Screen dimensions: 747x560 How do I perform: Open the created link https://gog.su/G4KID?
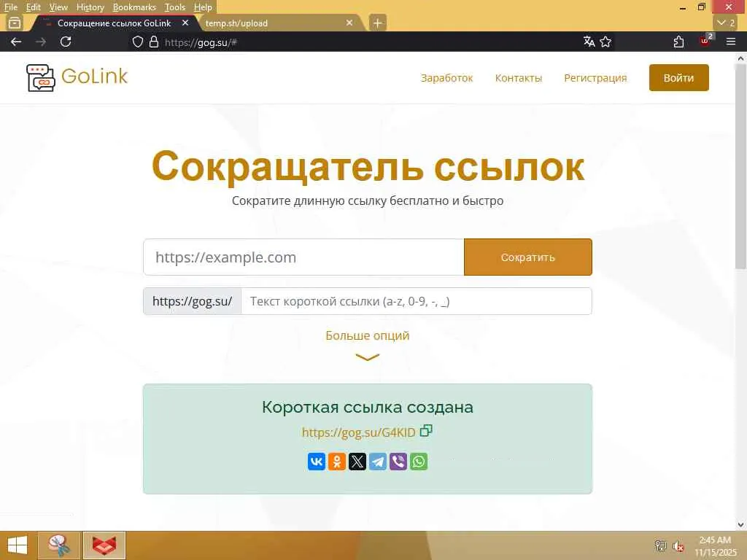tap(359, 432)
